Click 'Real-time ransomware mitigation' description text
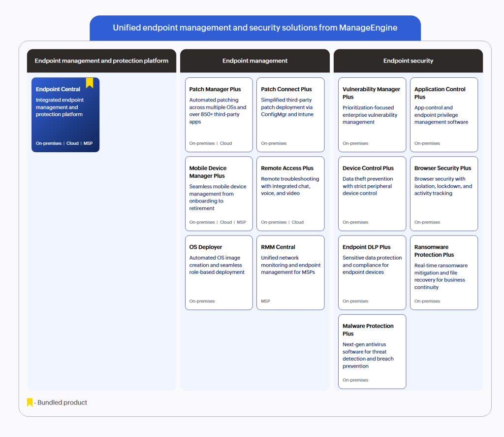Image resolution: width=504 pixels, height=437 pixels. tap(441, 276)
